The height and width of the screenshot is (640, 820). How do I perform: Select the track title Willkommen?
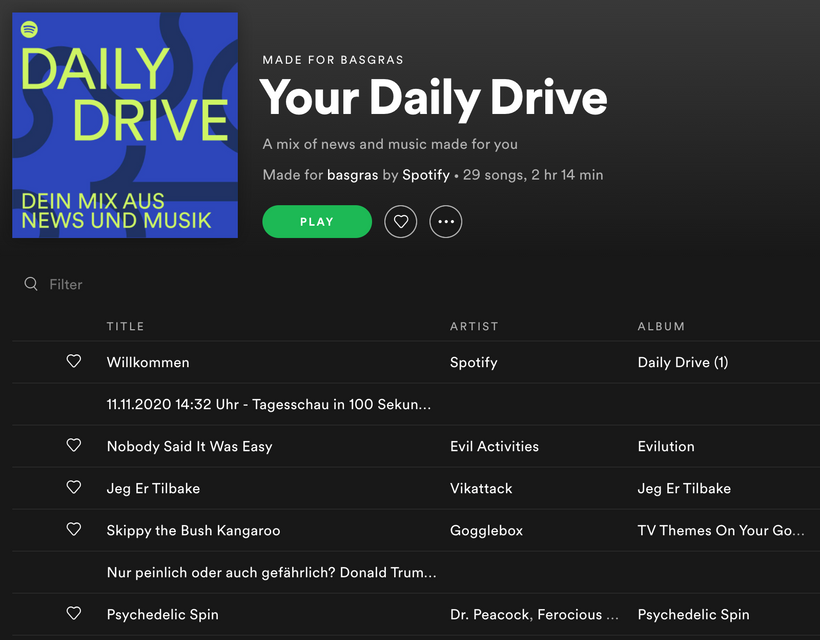coord(148,362)
